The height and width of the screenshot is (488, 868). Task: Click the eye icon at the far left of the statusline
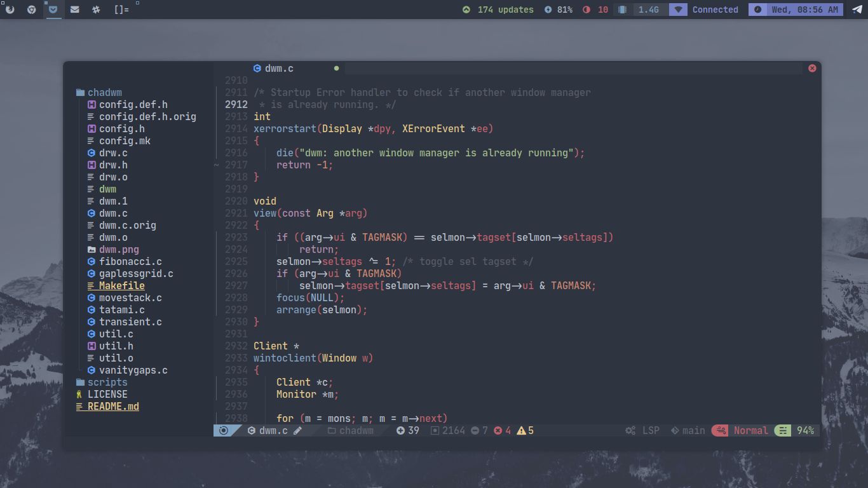[x=223, y=430]
